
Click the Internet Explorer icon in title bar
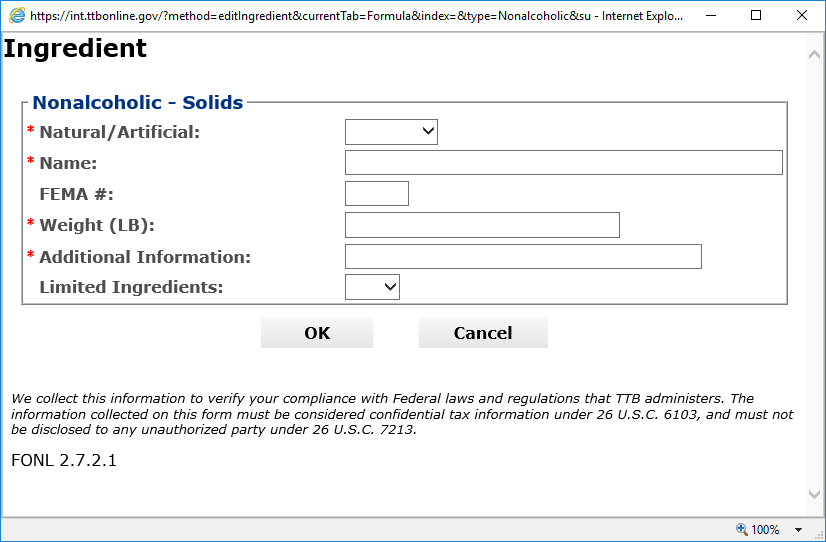tap(16, 15)
